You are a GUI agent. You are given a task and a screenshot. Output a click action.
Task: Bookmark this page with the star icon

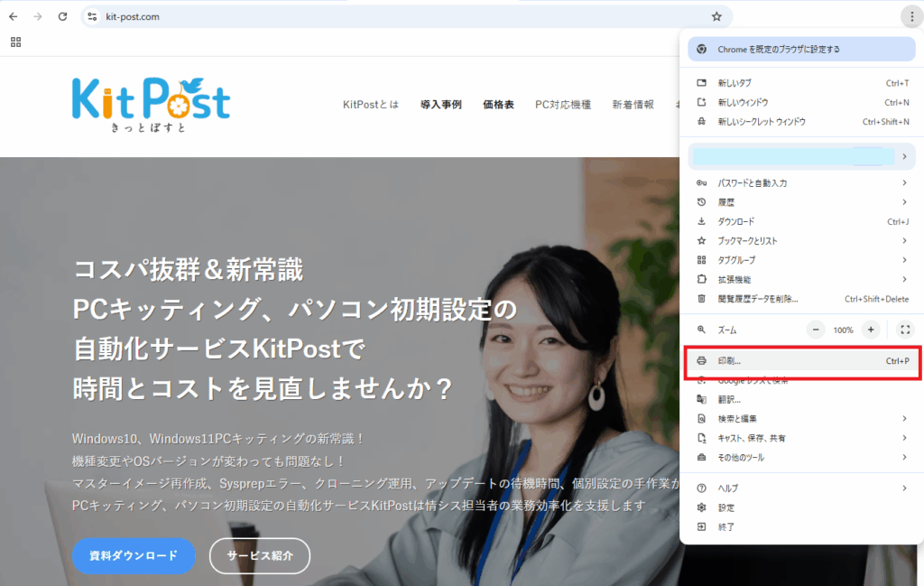[x=716, y=16]
